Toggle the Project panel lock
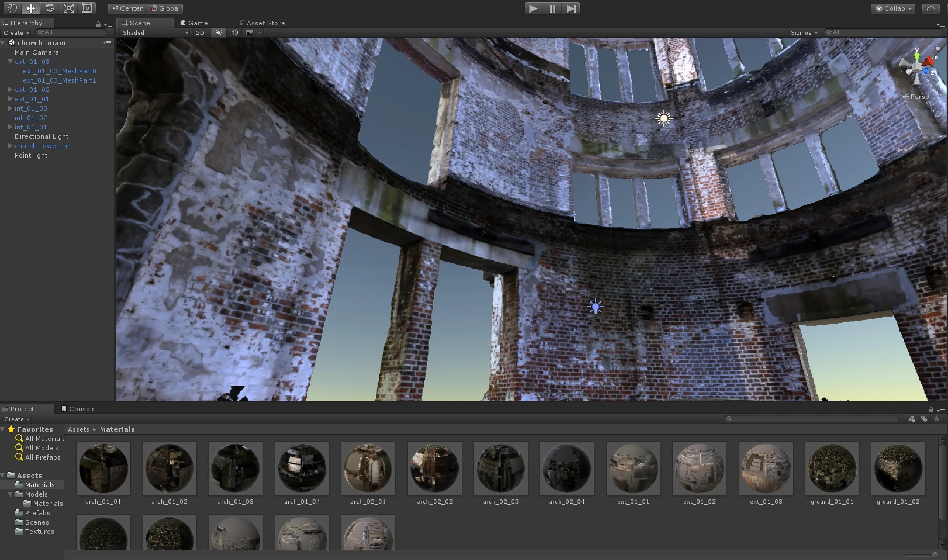948x560 pixels. click(x=931, y=410)
